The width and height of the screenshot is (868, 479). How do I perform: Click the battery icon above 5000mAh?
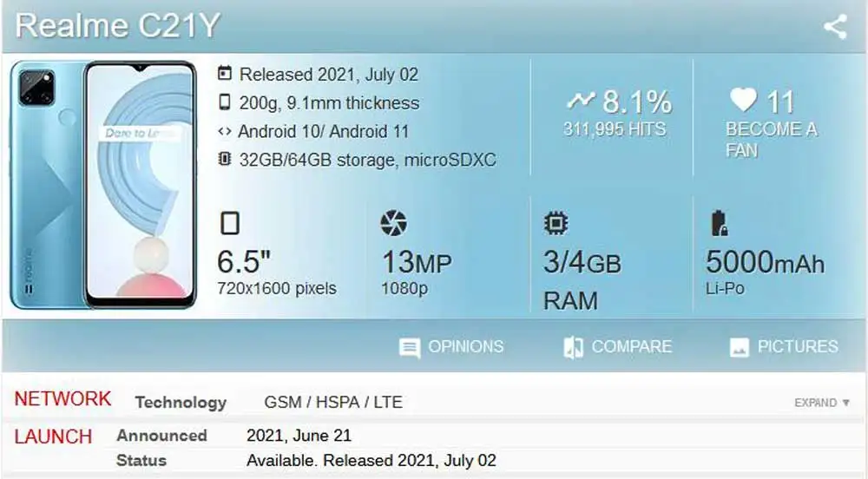(x=719, y=224)
